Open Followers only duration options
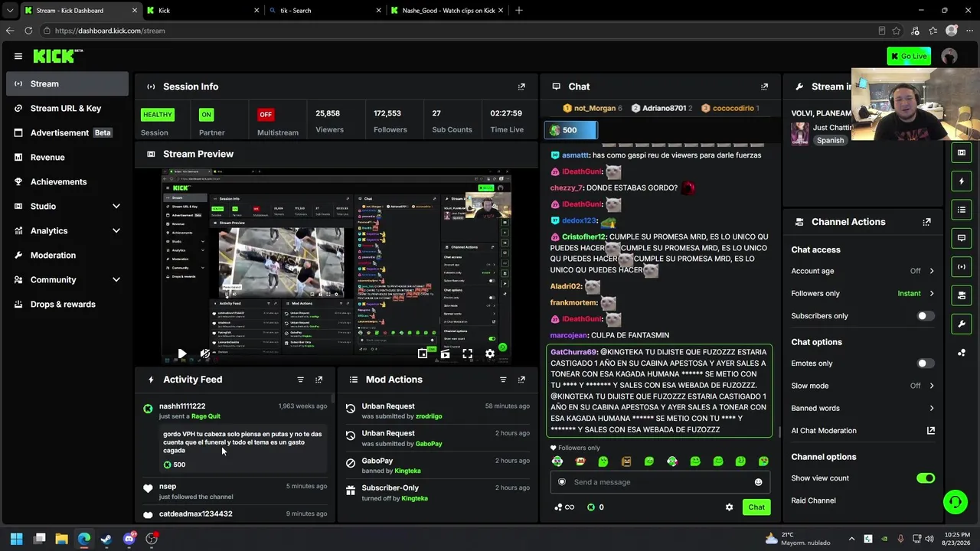 (863, 294)
